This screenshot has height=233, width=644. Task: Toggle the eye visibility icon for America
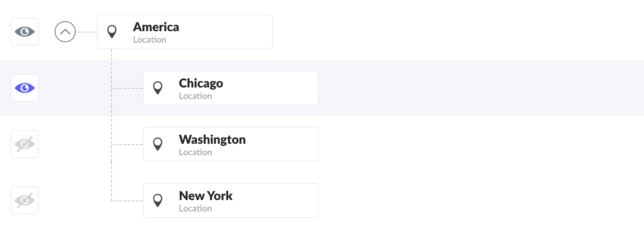tap(25, 32)
